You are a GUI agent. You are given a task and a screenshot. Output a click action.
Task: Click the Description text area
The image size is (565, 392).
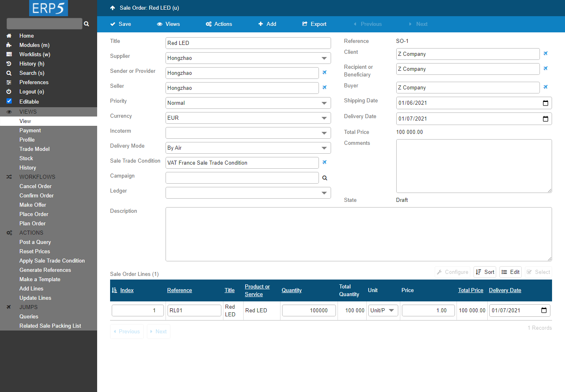pyautogui.click(x=359, y=234)
